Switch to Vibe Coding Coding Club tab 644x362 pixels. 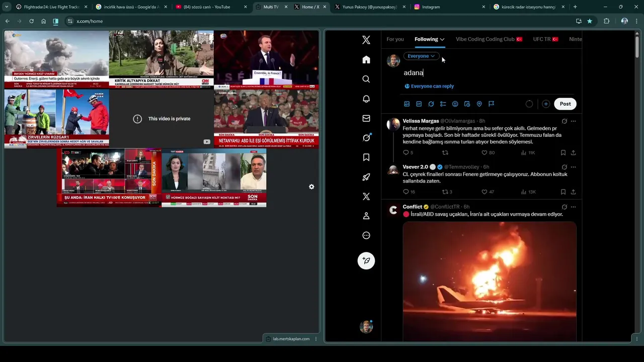click(489, 39)
